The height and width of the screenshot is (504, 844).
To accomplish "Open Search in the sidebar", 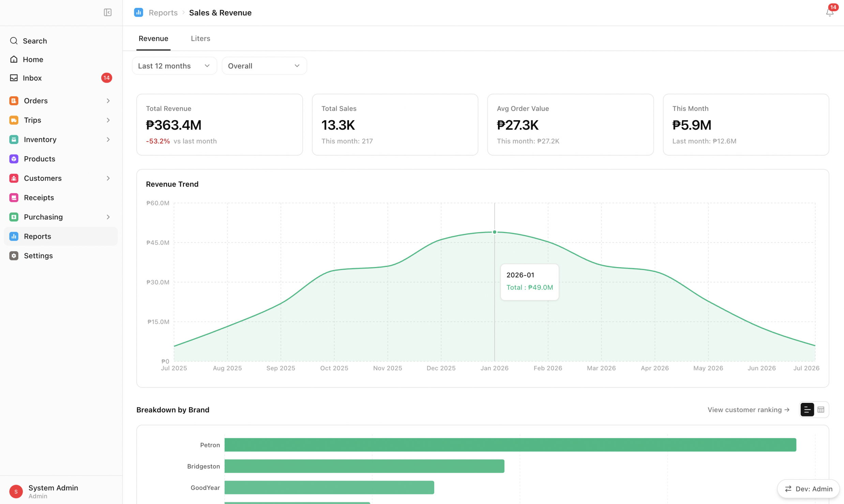I will pyautogui.click(x=60, y=41).
